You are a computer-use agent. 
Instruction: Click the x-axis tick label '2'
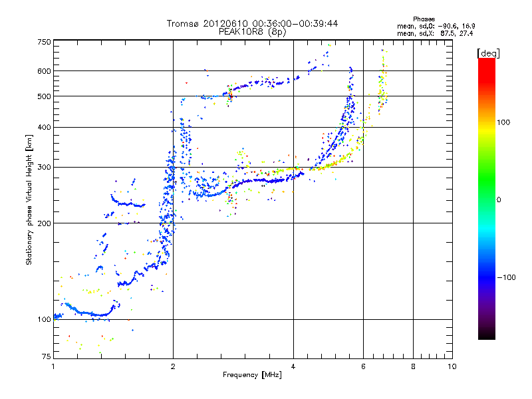[x=173, y=366]
